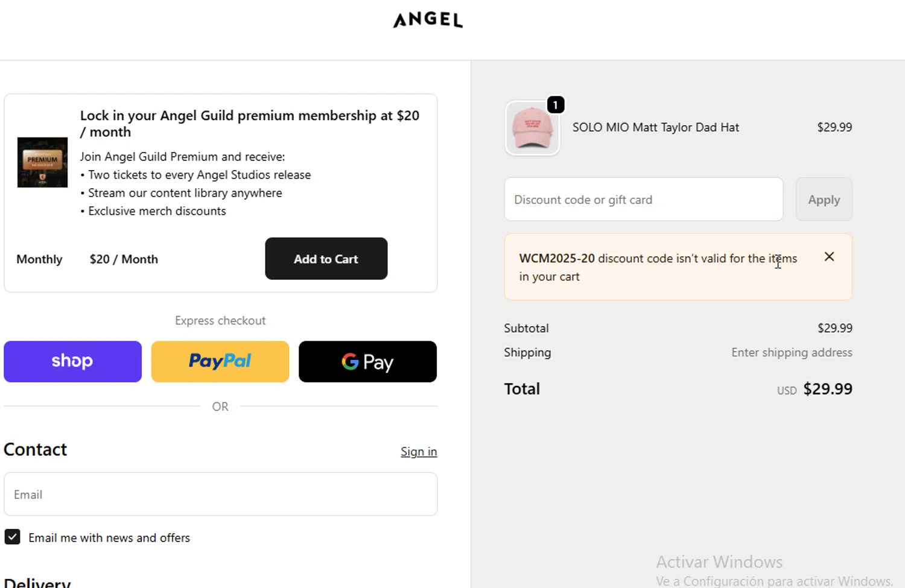Click the Enter shipping address text

(x=792, y=352)
